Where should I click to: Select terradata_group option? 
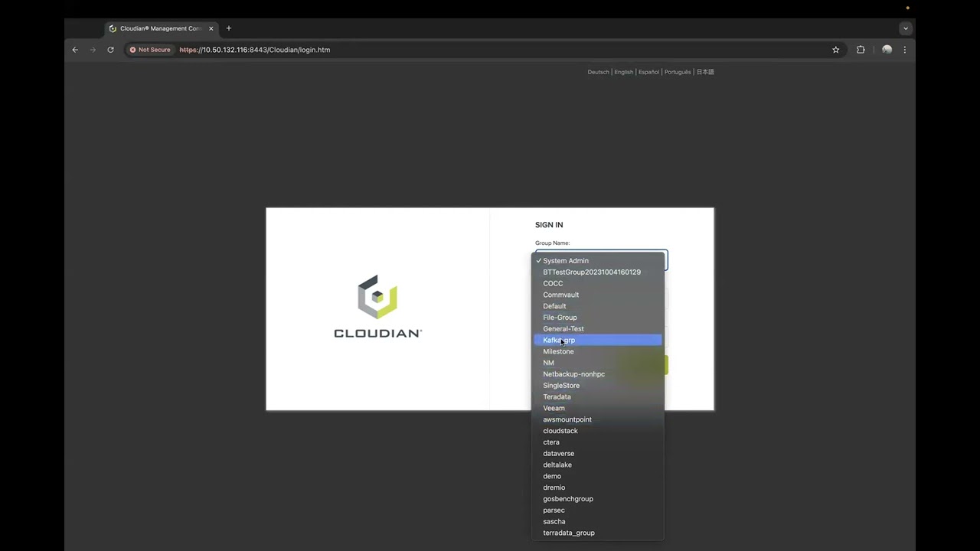click(597, 533)
